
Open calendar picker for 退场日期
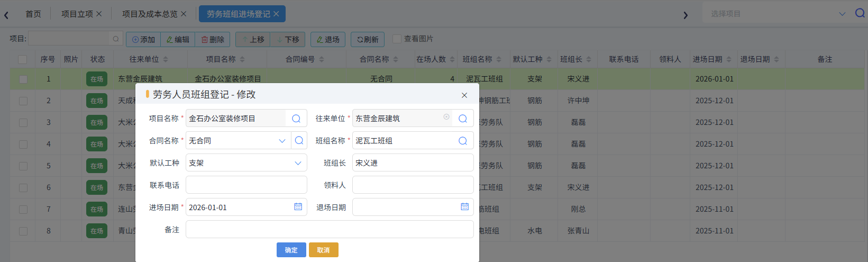point(465,207)
